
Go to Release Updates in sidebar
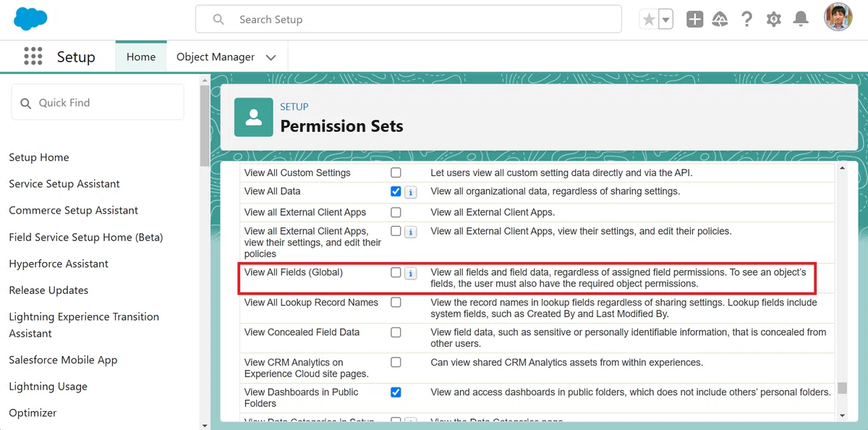[48, 290]
